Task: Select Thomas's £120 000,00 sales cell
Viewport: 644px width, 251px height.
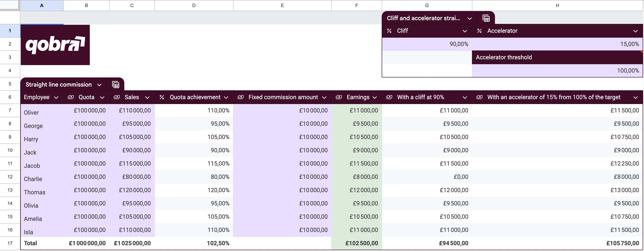Action: (x=132, y=190)
